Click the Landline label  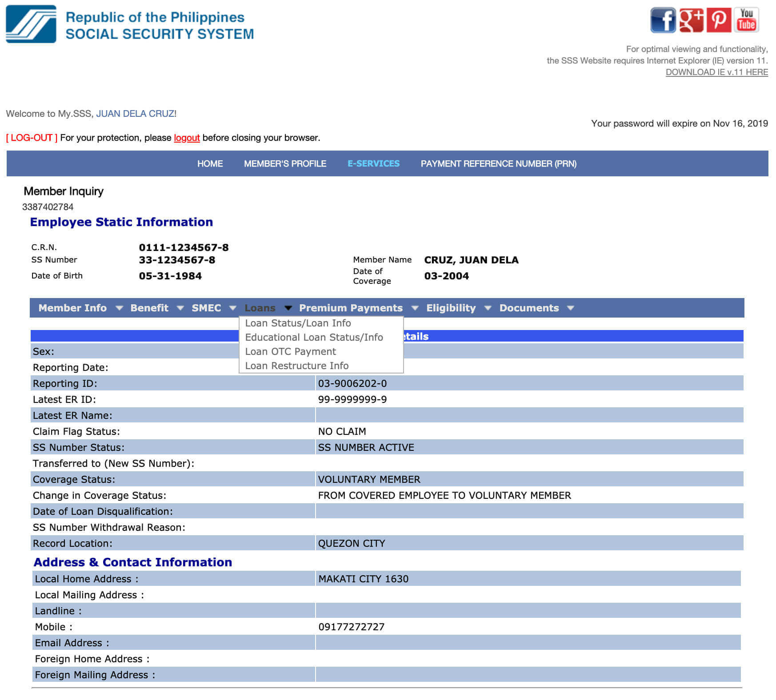(58, 610)
